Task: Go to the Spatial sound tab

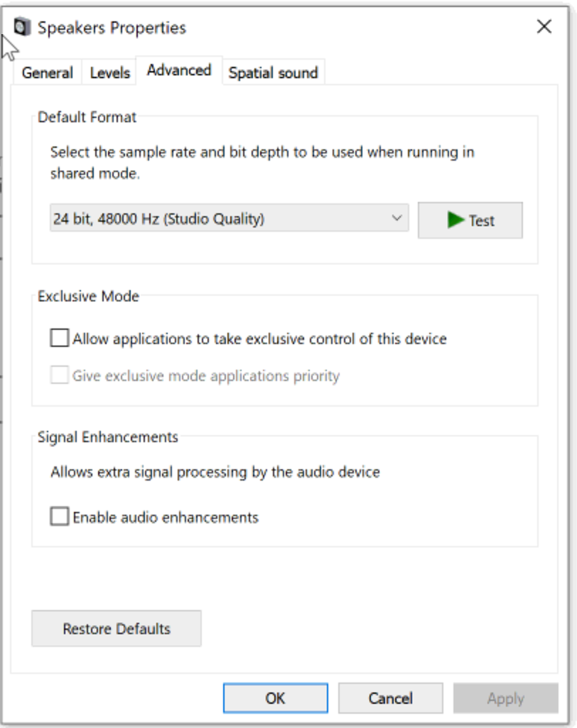Action: tap(273, 73)
